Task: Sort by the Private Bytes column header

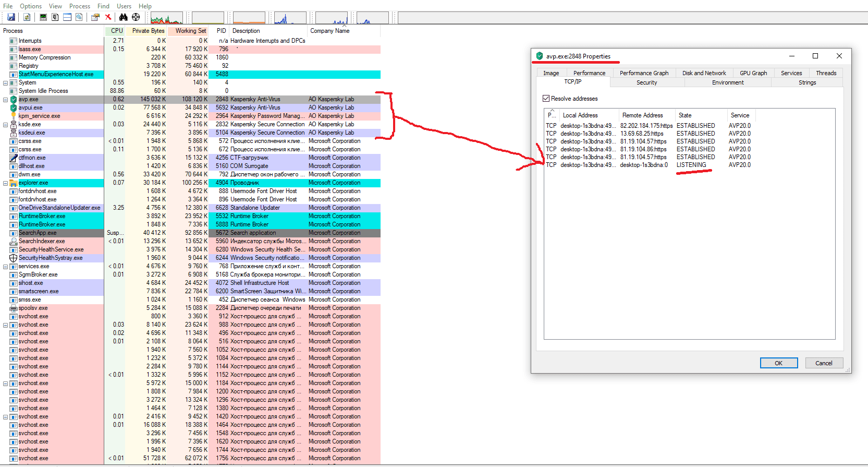Action: (x=146, y=31)
